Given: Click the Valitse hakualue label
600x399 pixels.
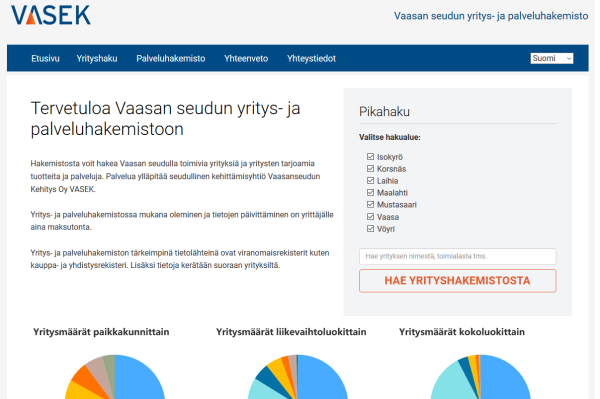Looking at the screenshot, I should (x=390, y=137).
